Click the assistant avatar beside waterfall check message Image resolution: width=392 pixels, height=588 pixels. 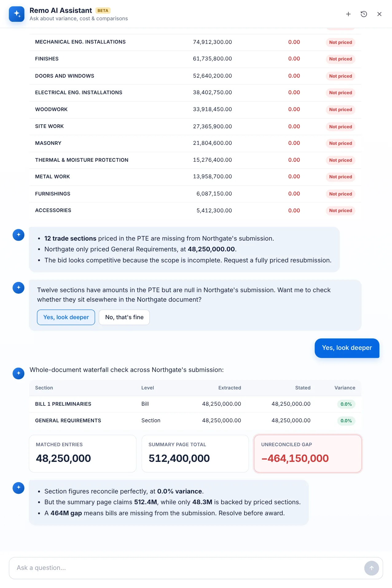coord(18,373)
